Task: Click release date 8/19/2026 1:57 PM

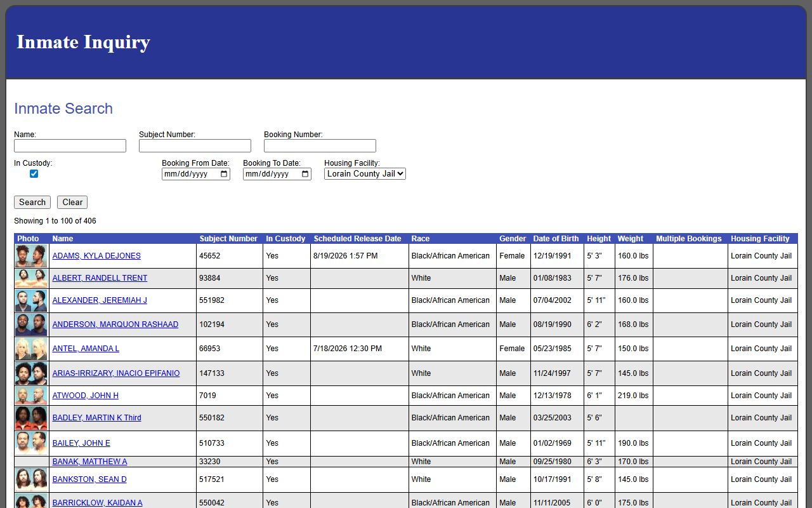Action: pos(345,256)
